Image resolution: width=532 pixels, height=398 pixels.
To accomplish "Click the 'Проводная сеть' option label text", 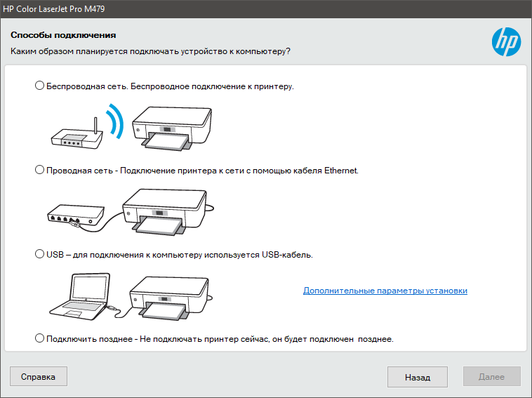I will (x=202, y=171).
